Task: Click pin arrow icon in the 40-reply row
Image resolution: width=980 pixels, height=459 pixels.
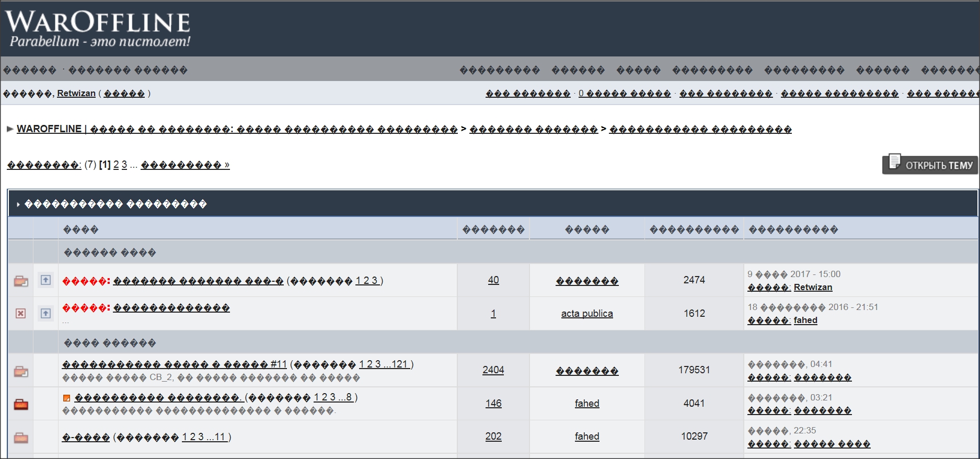Action: coord(46,280)
